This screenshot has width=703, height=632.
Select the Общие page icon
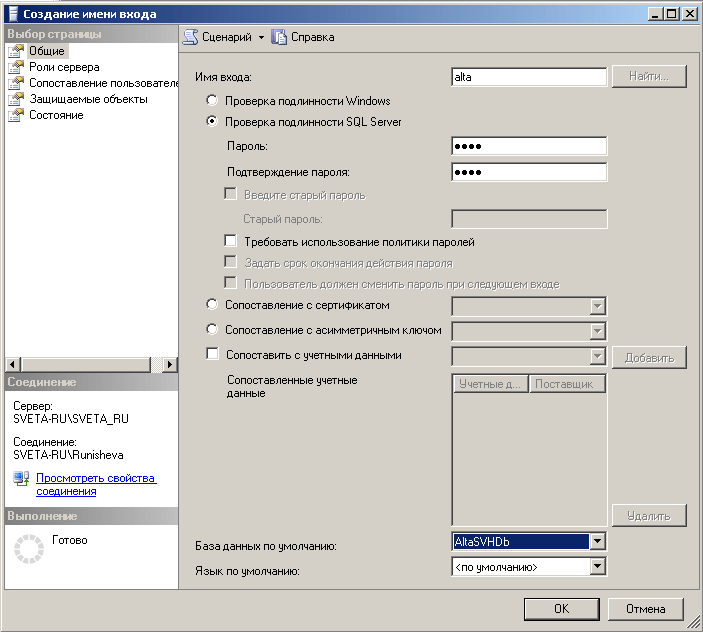(16, 51)
